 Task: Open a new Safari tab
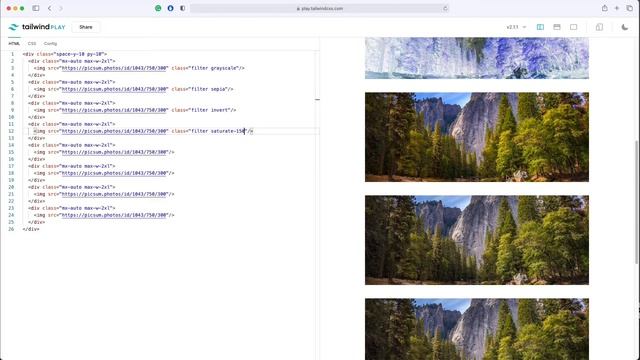pos(617,8)
